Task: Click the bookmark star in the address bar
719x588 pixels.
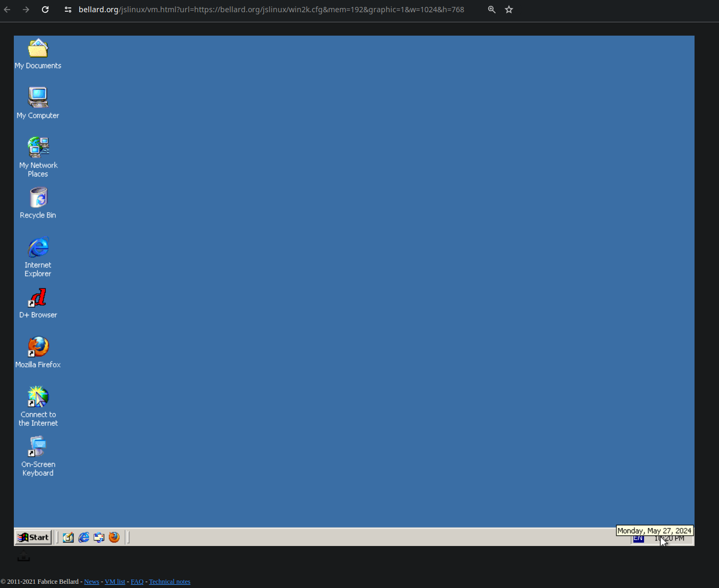Action: pyautogui.click(x=508, y=9)
